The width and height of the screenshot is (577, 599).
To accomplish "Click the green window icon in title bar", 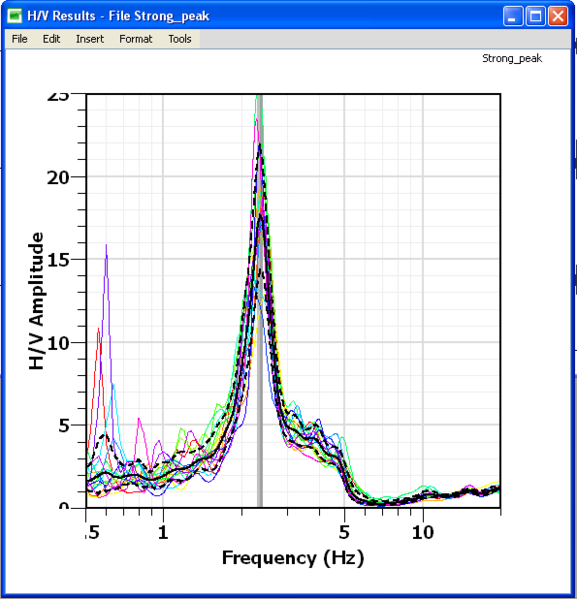I will [x=15, y=16].
